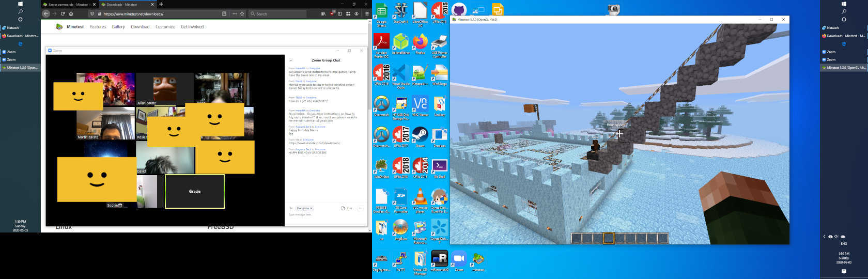Open Get Involved in Minetest navigation
The height and width of the screenshot is (279, 868).
tap(192, 27)
